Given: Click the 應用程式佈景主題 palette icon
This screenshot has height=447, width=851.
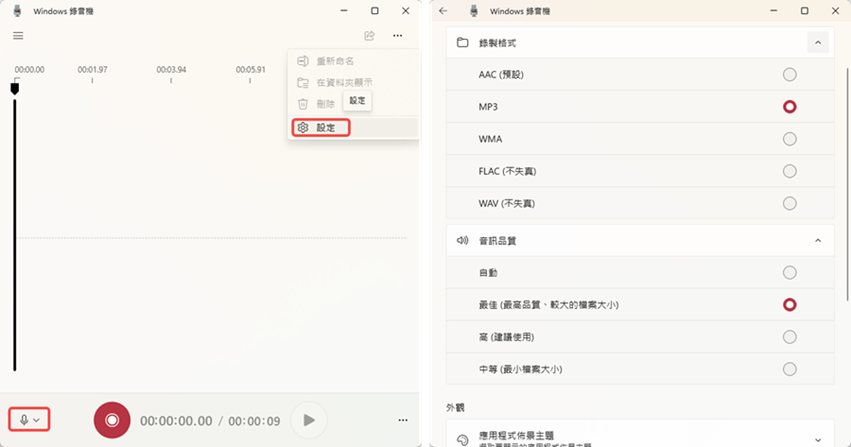Looking at the screenshot, I should pyautogui.click(x=462, y=440).
